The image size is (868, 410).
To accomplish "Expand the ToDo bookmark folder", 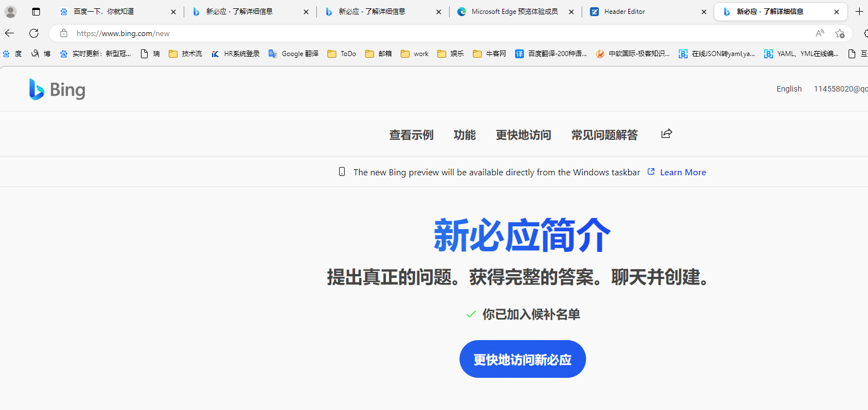I will click(x=342, y=54).
